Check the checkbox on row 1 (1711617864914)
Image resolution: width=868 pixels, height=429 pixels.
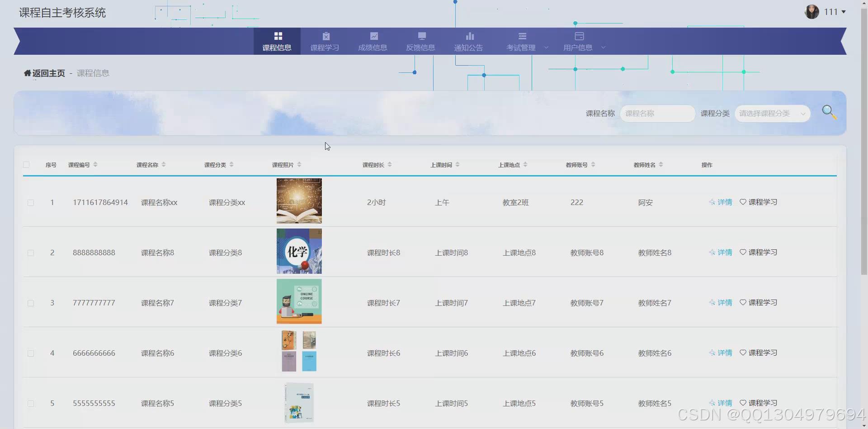31,202
